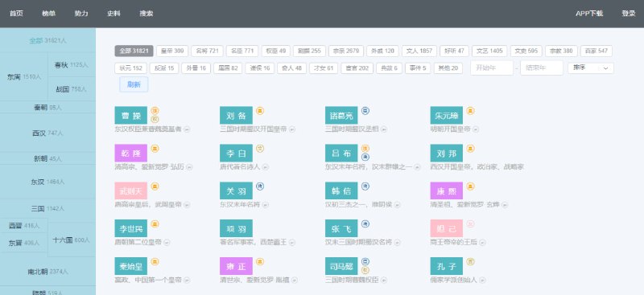Toggle the 权臣 49 filter tag
644x295 pixels.
coord(275,51)
